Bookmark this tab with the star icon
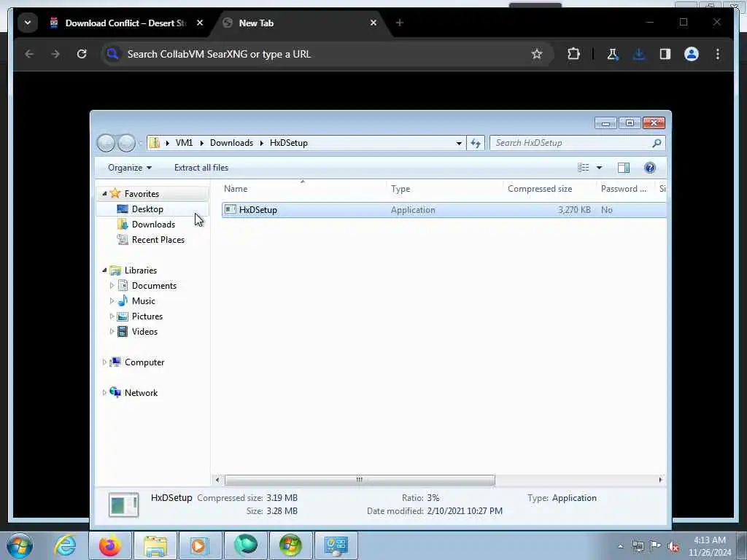This screenshot has width=747, height=560. pos(537,54)
